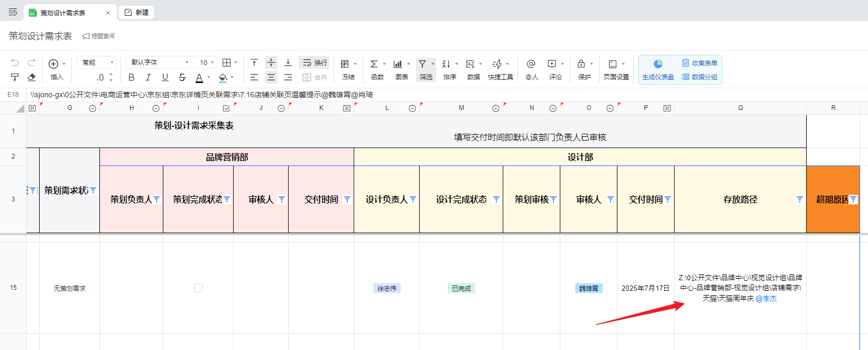This screenshot has height=350, width=868.
Task: Click the @人 mention icon
Action: pos(531,64)
